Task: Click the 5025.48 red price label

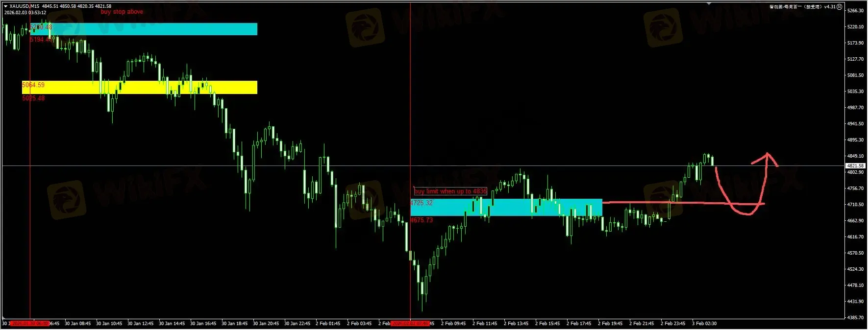Action: click(x=33, y=98)
